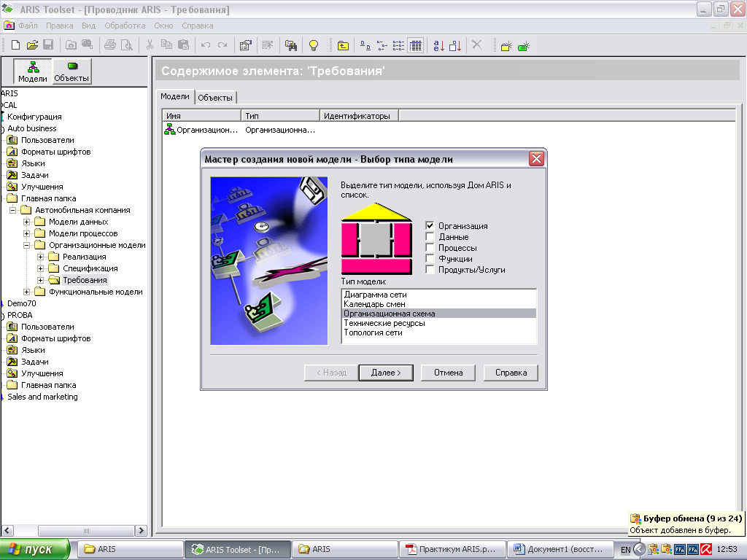The width and height of the screenshot is (747, 560).
Task: Check the Процессы checkbox
Action: pos(430,248)
